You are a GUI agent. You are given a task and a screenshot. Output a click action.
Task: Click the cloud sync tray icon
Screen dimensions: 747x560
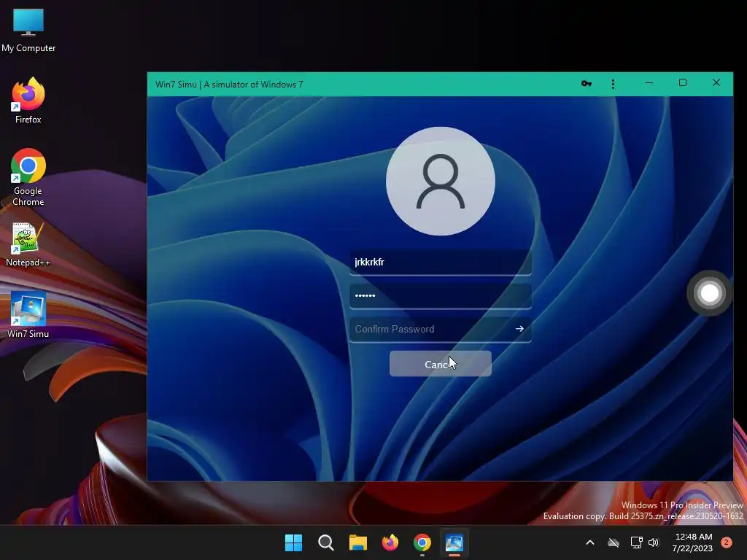(x=614, y=542)
